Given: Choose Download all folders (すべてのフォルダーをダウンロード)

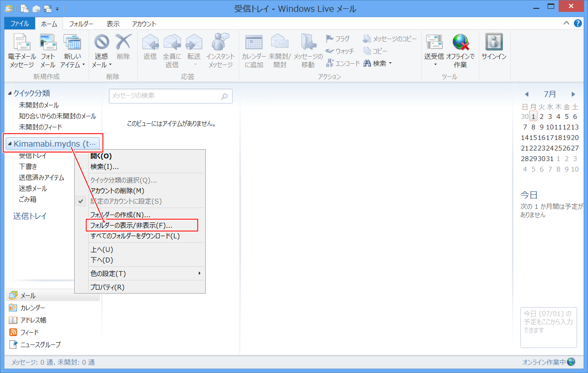Looking at the screenshot, I should click(140, 236).
